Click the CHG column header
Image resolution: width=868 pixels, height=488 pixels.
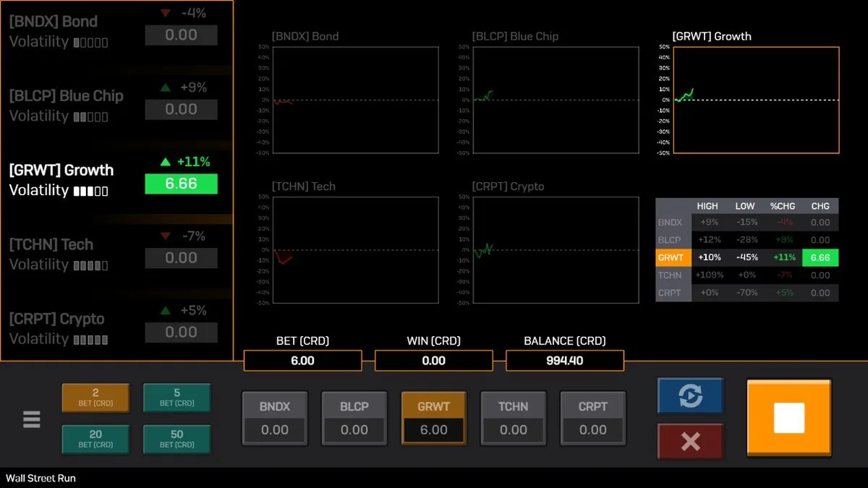tap(820, 206)
